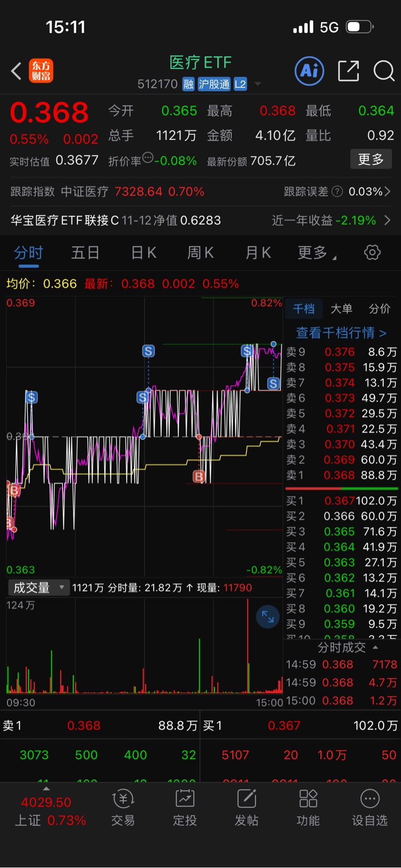This screenshot has width=401, height=868.
Task: Expand chart to fullscreen icon
Action: (268, 617)
